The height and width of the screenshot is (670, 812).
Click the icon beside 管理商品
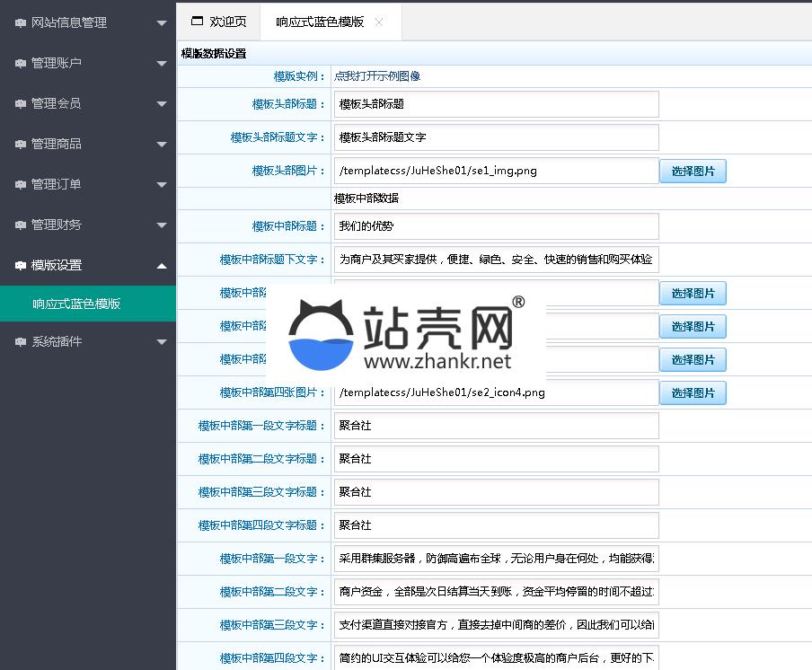pyautogui.click(x=20, y=145)
